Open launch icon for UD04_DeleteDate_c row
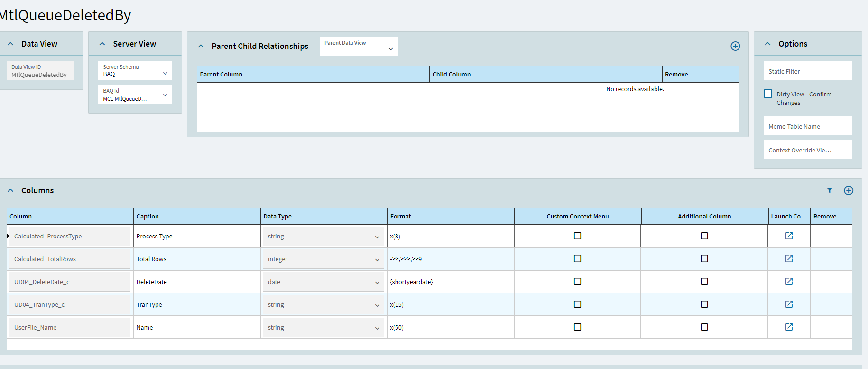Viewport: 868px width, 369px height. [789, 282]
